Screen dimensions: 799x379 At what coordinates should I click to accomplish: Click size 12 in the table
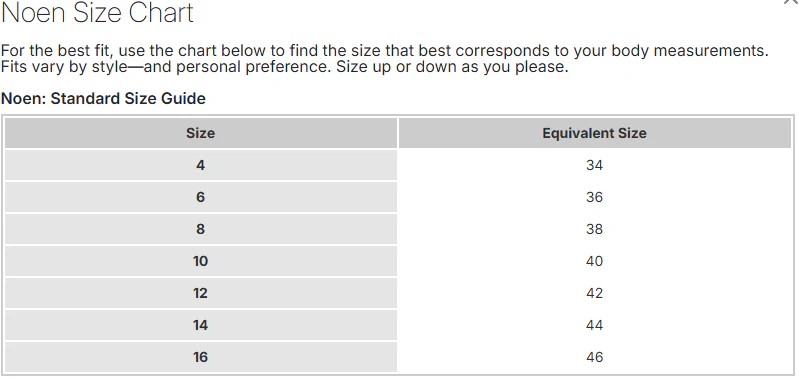pos(201,293)
